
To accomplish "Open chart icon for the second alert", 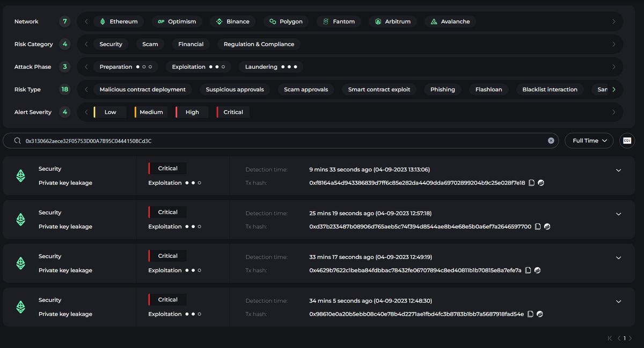I will tap(547, 227).
